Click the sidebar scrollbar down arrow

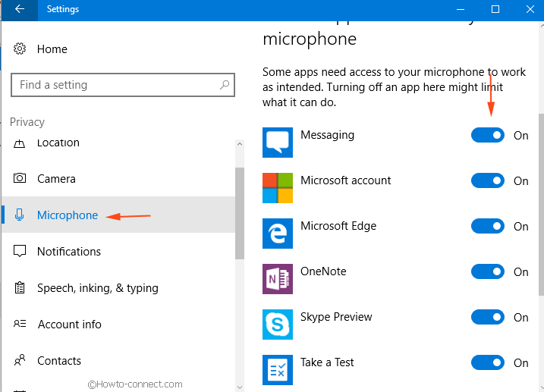click(x=240, y=387)
